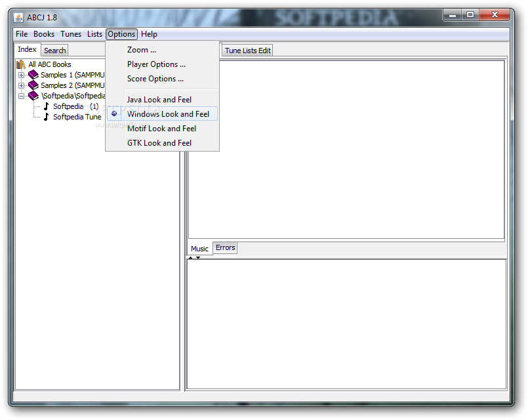This screenshot has width=528, height=420.
Task: Click the music note icon beside Softpedia Tune
Action: click(x=47, y=117)
